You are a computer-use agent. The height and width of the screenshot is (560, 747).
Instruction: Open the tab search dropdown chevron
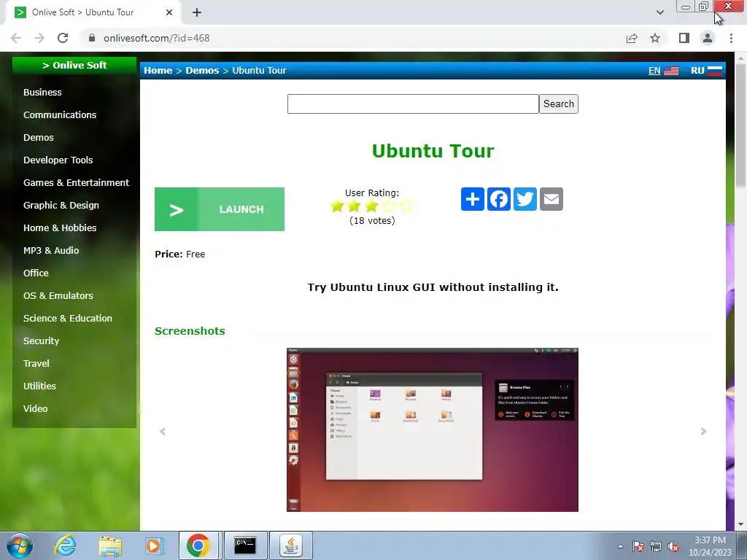click(x=659, y=12)
